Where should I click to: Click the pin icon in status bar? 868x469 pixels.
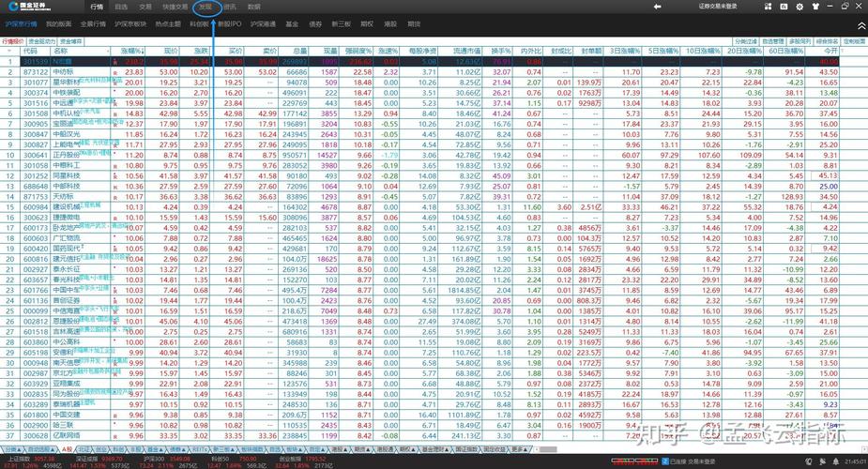pyautogui.click(x=822, y=461)
